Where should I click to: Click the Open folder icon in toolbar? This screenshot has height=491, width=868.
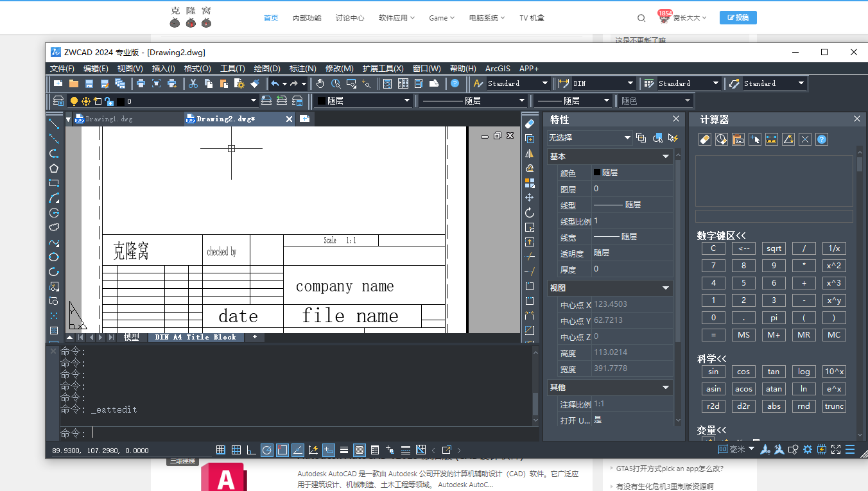click(x=73, y=83)
